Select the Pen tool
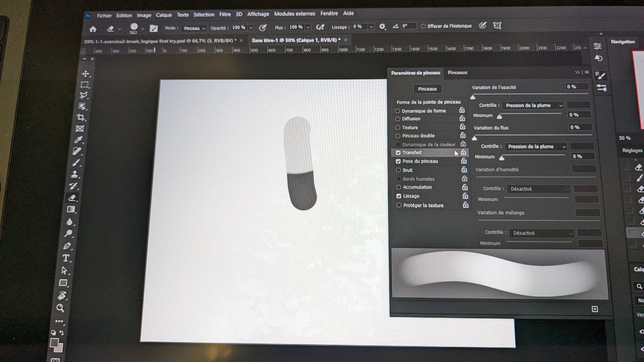This screenshot has height=362, width=644. click(x=67, y=246)
